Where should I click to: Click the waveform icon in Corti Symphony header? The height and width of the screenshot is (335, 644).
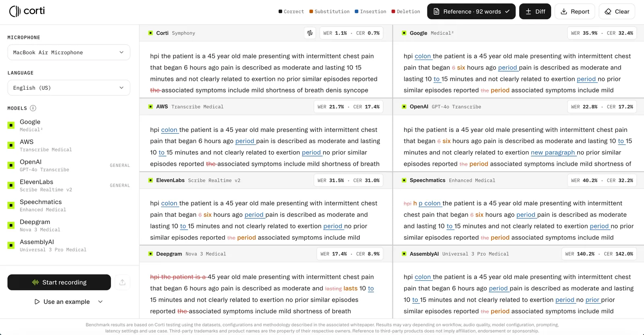[x=310, y=33]
